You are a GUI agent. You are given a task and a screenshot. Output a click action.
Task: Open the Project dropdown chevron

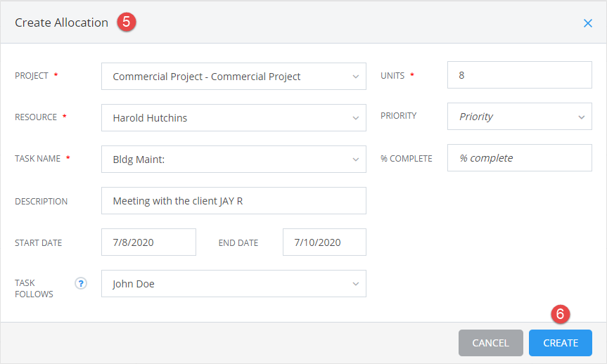[x=355, y=77]
